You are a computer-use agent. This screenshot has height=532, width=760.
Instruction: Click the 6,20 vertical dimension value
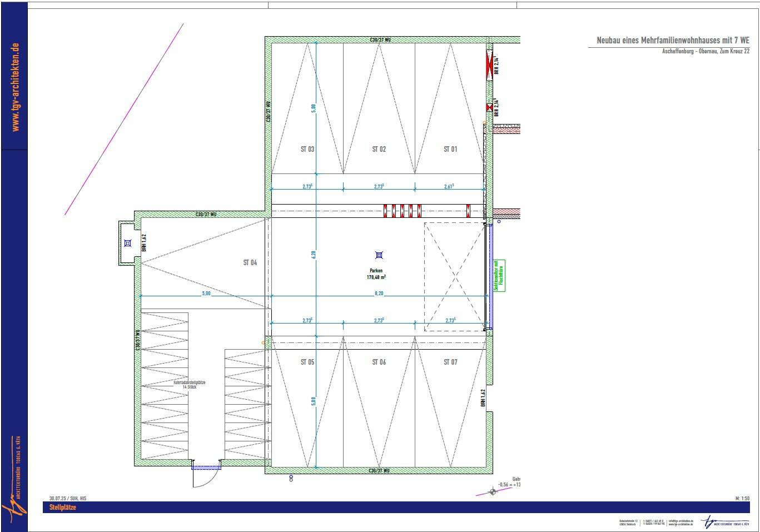(x=314, y=255)
